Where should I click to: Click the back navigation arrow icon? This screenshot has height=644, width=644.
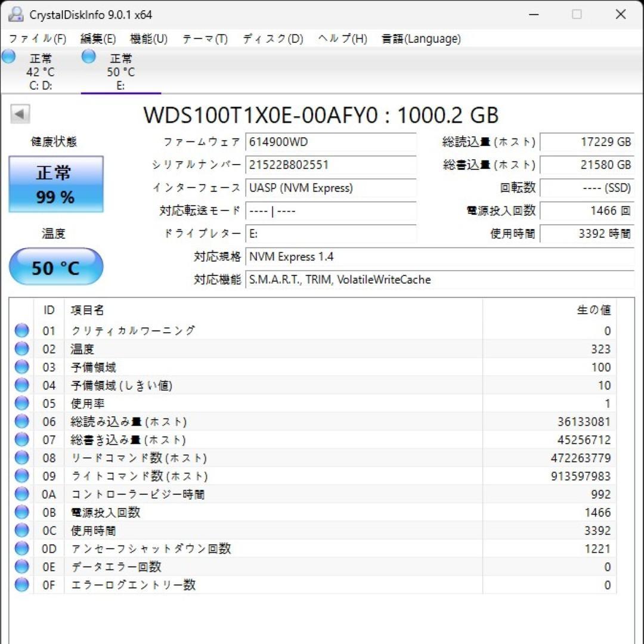[x=18, y=113]
